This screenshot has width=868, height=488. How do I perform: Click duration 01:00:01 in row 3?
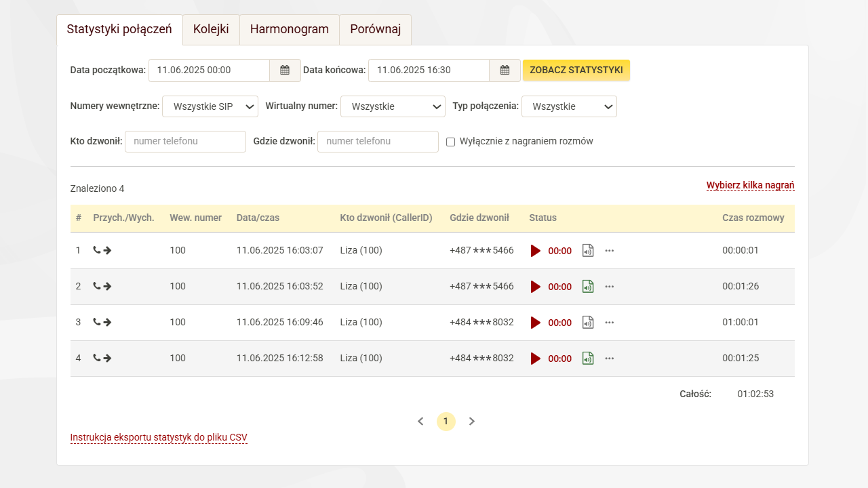coord(741,323)
